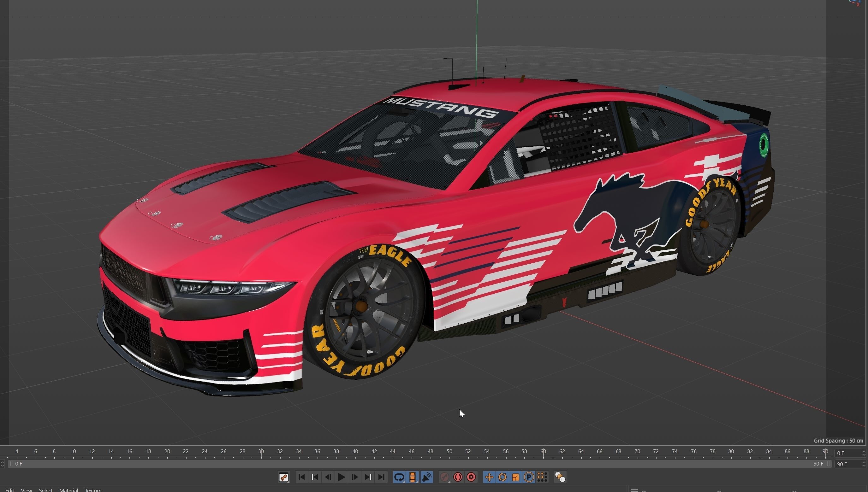Click frame 90 on the timeline ruler
The image size is (868, 492).
point(825,451)
